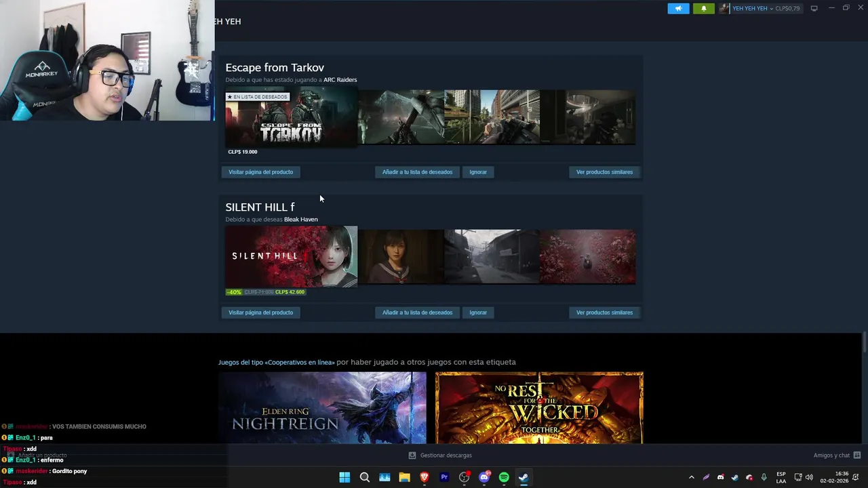Click the ARC Raiders link
Image resolution: width=868 pixels, height=488 pixels.
pos(340,80)
